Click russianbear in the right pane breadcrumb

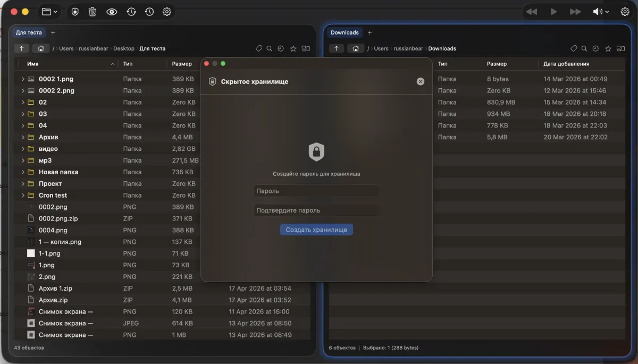click(408, 48)
